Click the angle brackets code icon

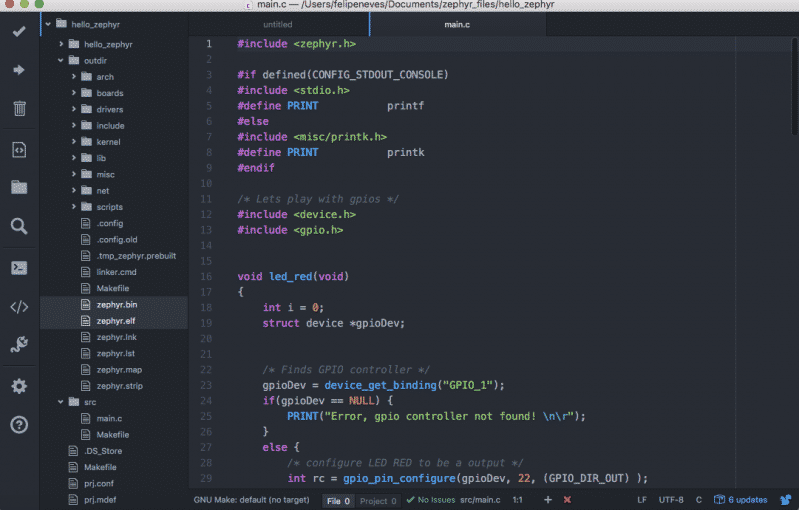(x=19, y=307)
